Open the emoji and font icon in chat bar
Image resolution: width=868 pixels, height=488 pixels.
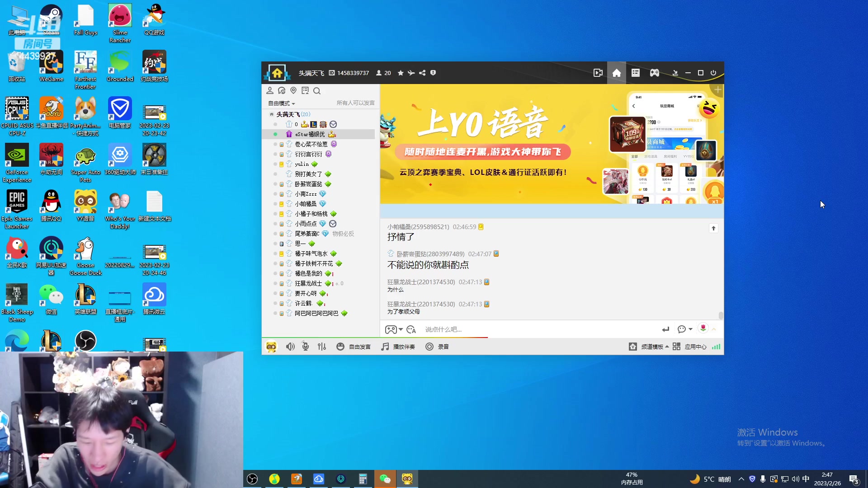point(411,329)
